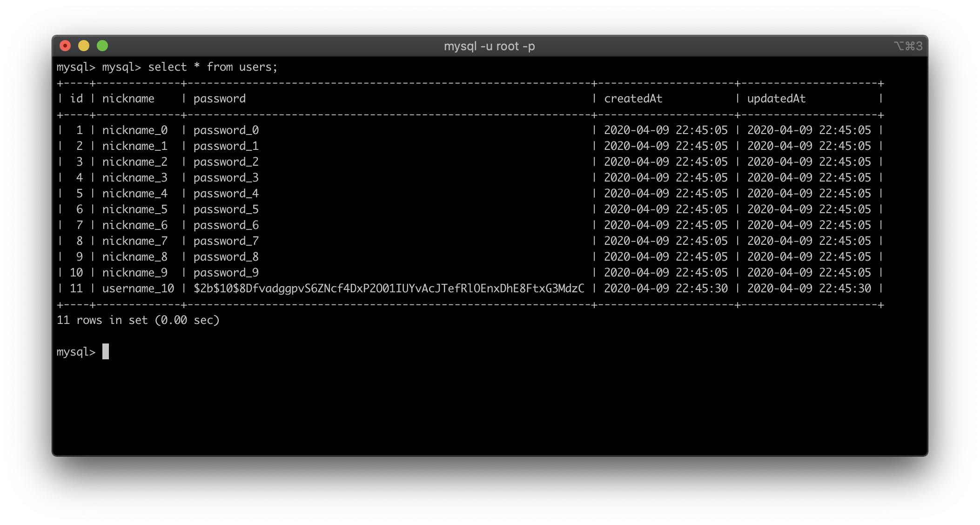This screenshot has width=980, height=525.
Task: Click the 'password_8' cell
Action: (226, 257)
